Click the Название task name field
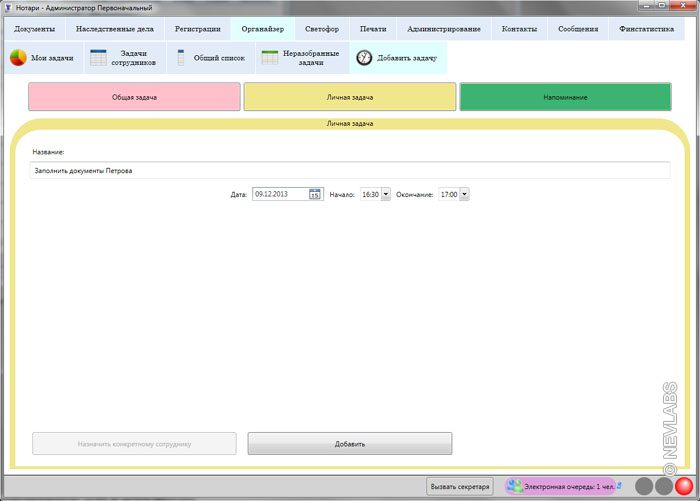The height and width of the screenshot is (501, 700). pyautogui.click(x=350, y=170)
